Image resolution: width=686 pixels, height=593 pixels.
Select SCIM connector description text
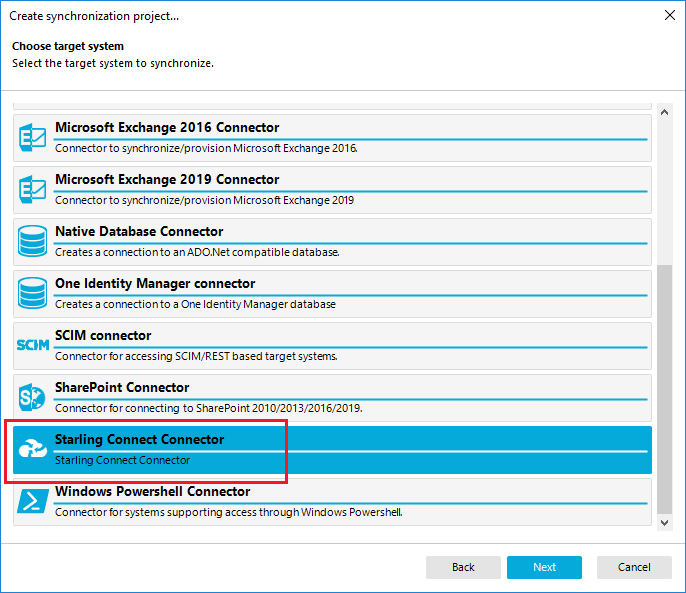click(195, 356)
